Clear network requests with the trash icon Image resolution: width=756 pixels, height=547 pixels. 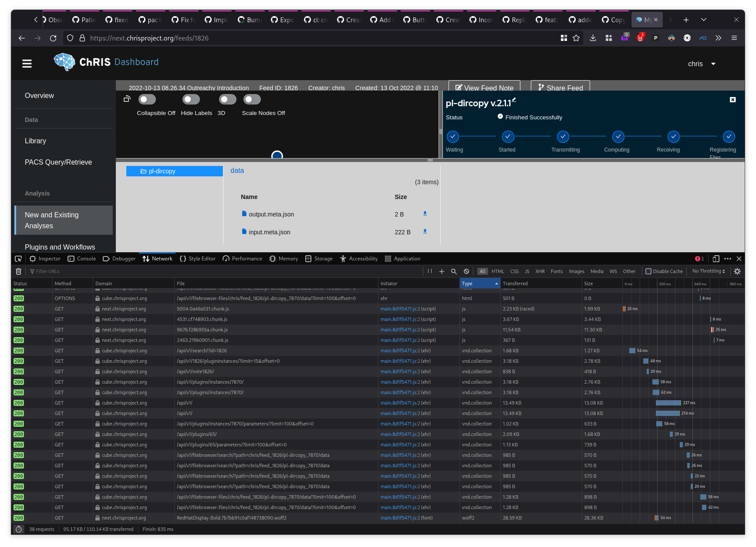pyautogui.click(x=18, y=271)
